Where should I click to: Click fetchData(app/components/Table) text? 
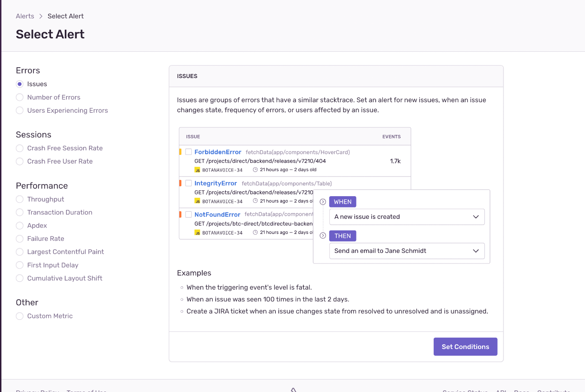coord(287,184)
